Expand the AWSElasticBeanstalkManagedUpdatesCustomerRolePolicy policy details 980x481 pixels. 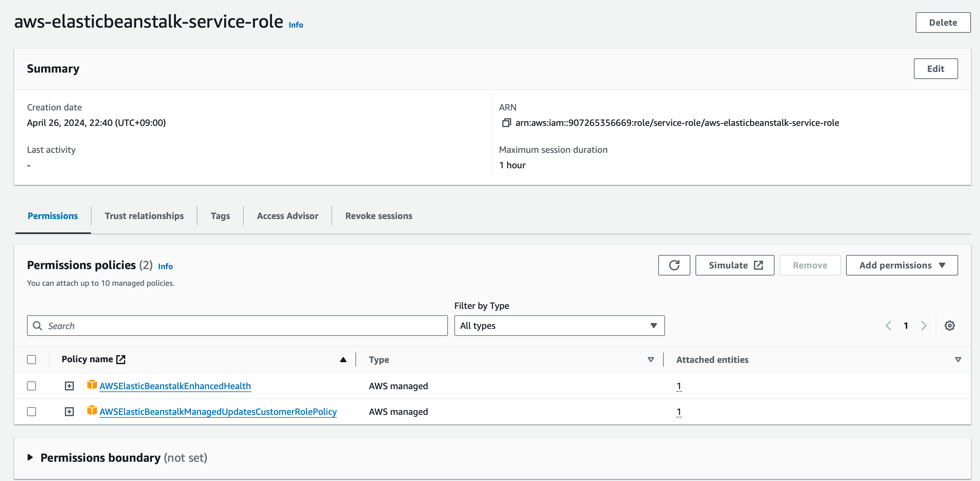point(69,412)
